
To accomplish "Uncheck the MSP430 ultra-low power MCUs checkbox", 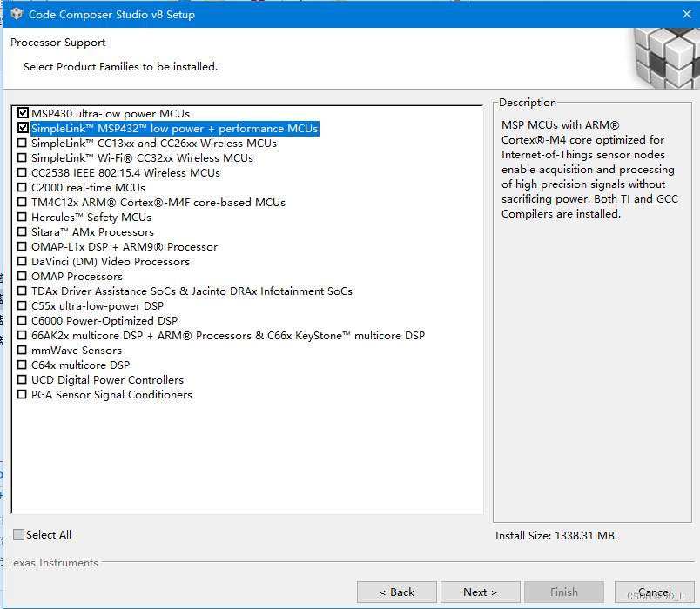I will 23,113.
